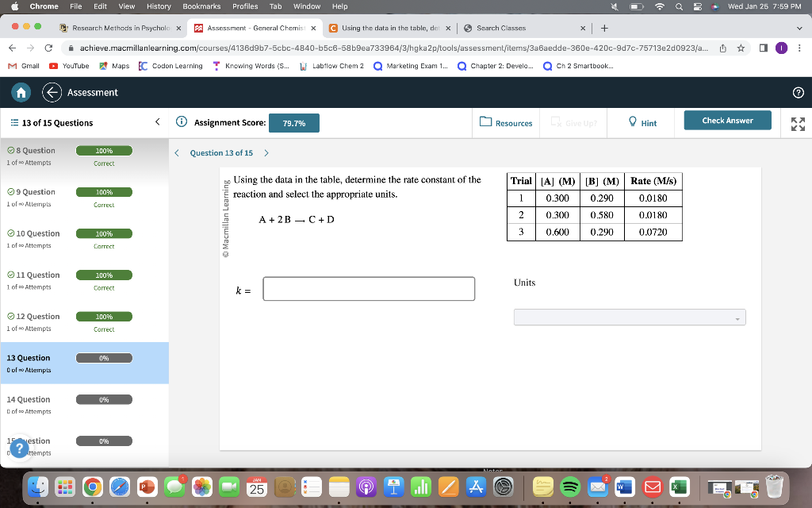Click 14 Question 0% progress bar
Screen dimensions: 812x508
click(104, 400)
